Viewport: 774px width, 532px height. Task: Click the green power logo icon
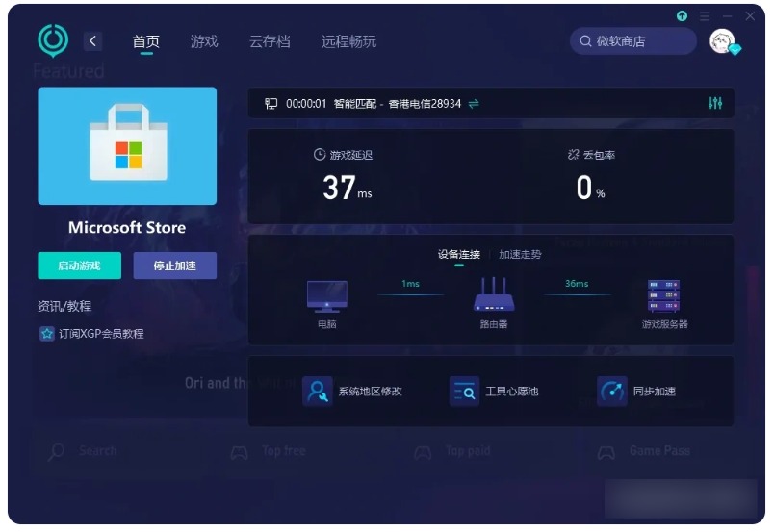click(x=53, y=40)
